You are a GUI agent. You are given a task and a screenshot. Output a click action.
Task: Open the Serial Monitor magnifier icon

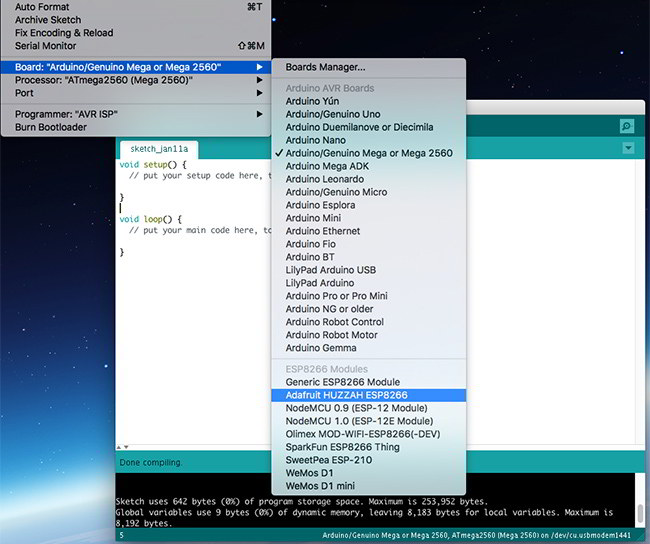point(627,126)
